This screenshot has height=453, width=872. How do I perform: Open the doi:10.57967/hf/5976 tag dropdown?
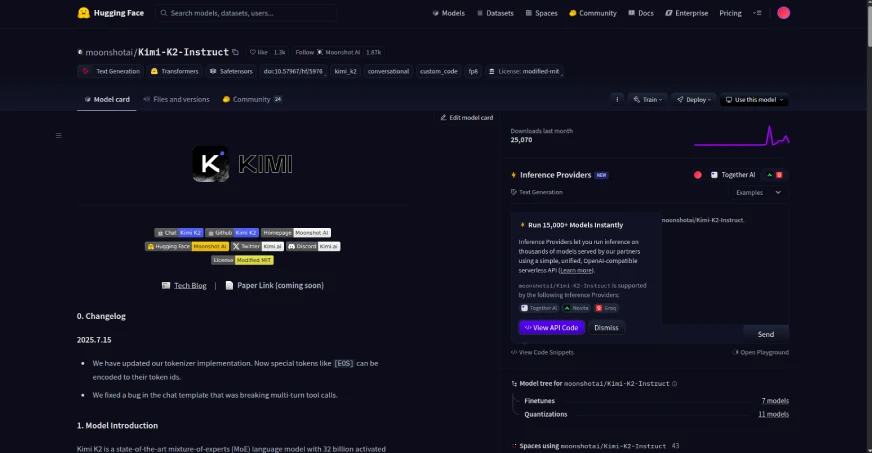(x=293, y=71)
